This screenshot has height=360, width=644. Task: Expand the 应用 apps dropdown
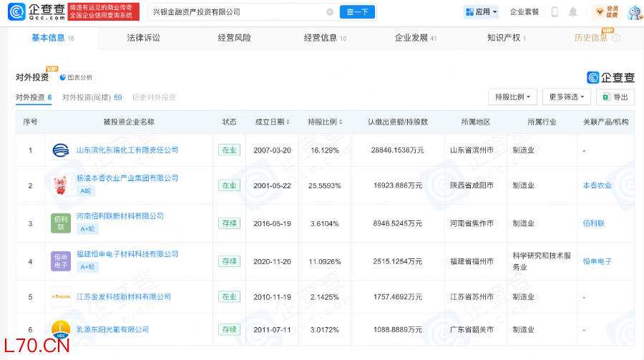point(482,12)
